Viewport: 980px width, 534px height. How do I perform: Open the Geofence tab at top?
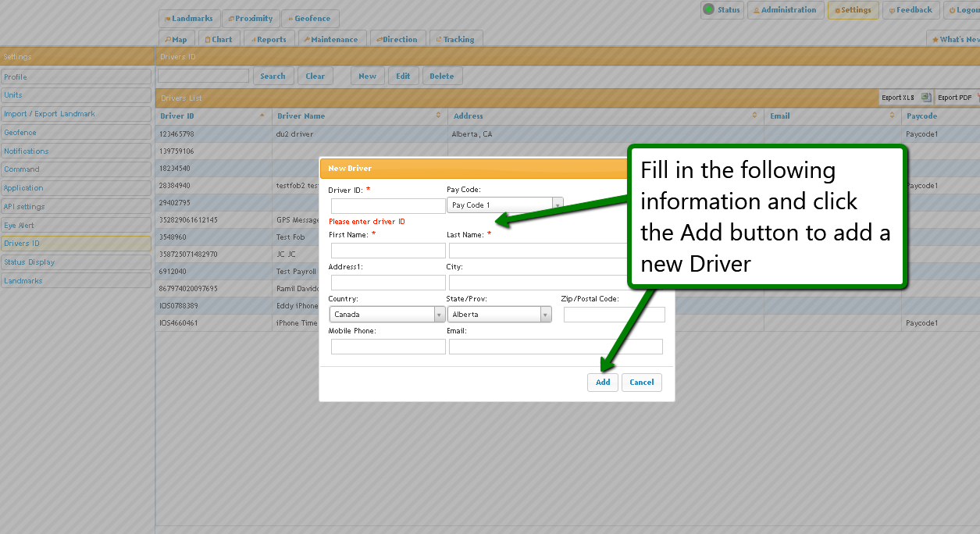(x=309, y=19)
